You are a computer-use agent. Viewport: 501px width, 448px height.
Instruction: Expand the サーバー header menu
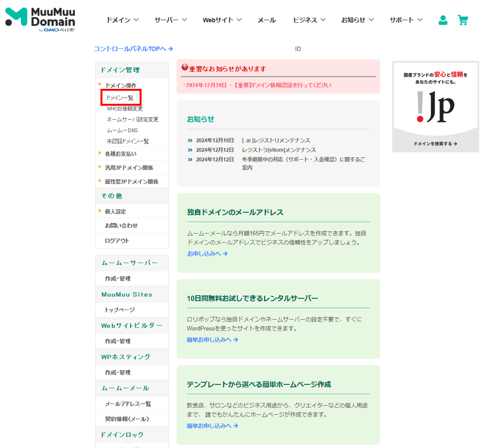(x=171, y=20)
